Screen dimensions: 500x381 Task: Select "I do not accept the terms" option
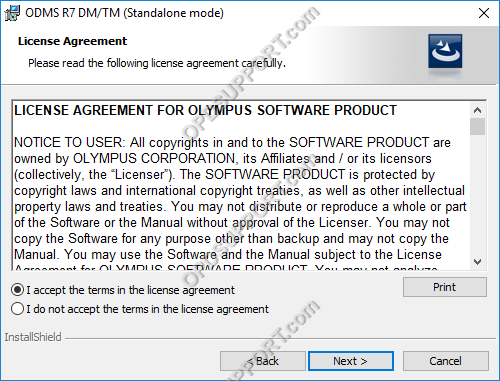coord(17,309)
